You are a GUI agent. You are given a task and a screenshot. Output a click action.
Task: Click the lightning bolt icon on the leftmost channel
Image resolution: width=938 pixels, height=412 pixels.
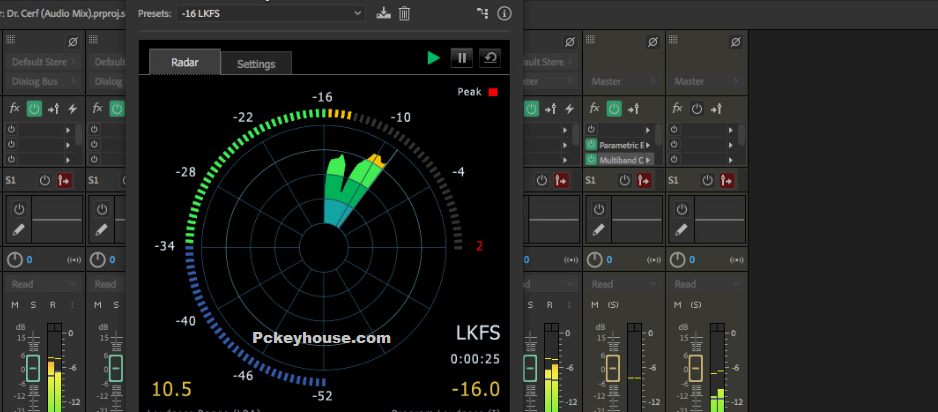point(73,109)
